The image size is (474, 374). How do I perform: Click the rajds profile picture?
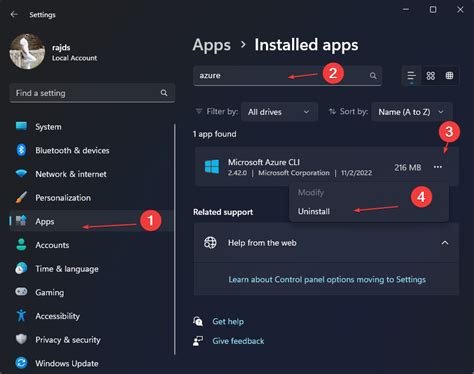[x=27, y=51]
